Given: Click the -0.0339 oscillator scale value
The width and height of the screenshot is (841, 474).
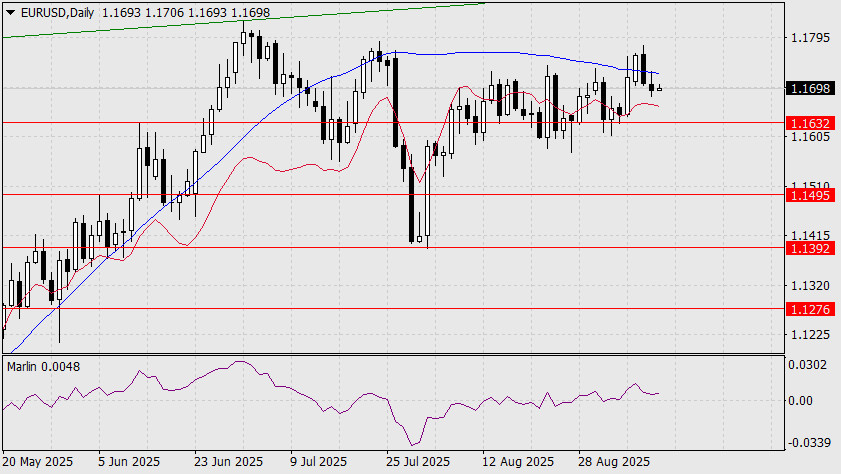Looking at the screenshot, I should (808, 443).
